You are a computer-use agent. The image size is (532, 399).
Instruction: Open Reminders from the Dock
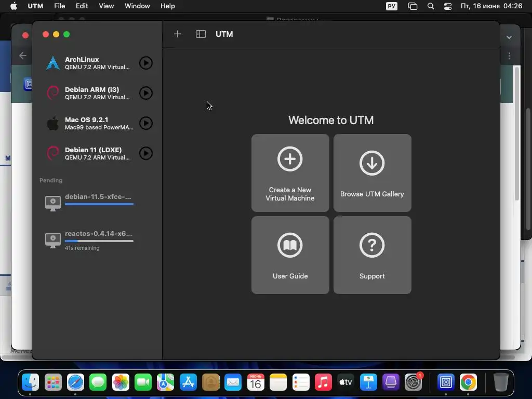click(x=301, y=382)
